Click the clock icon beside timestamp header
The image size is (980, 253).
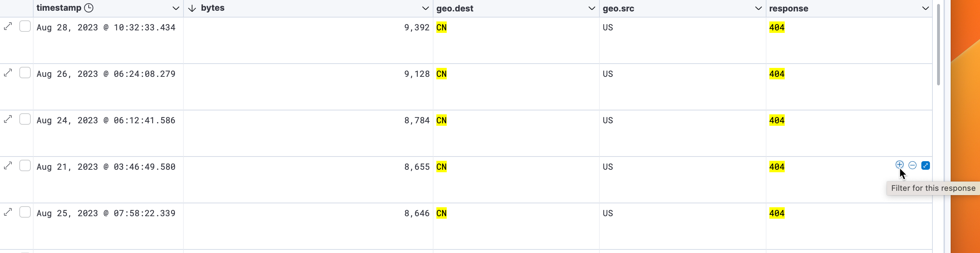[89, 8]
